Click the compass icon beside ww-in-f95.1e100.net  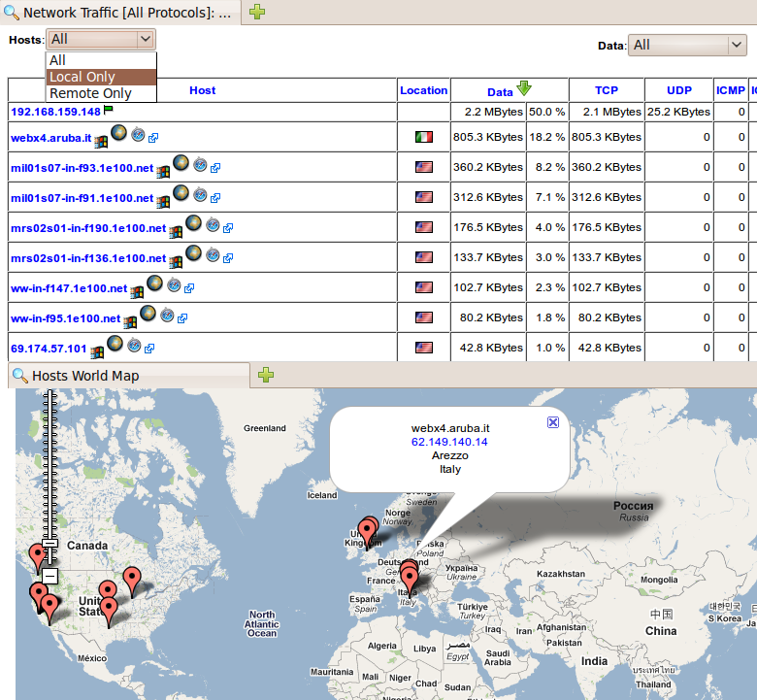click(x=168, y=315)
